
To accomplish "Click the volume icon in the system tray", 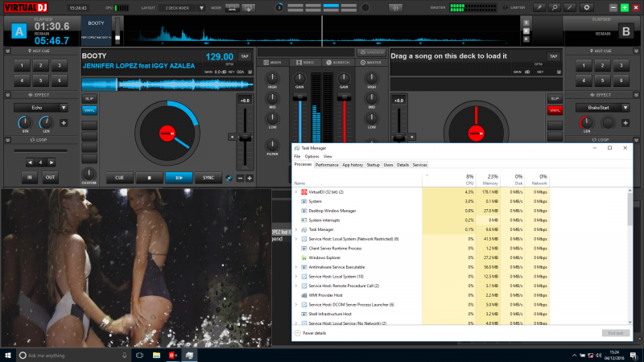I will 598,356.
